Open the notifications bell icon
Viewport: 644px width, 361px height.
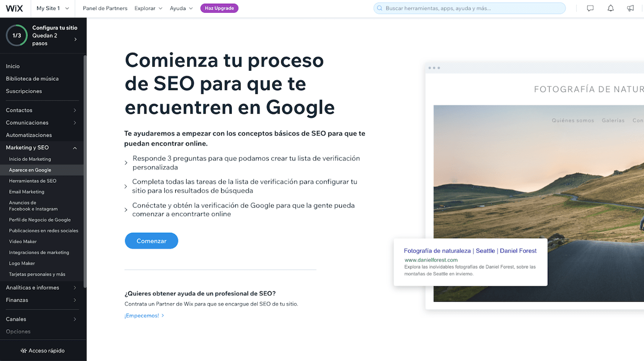pos(610,8)
